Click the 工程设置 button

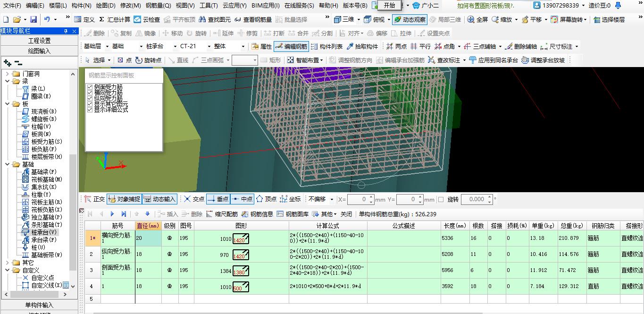click(39, 41)
